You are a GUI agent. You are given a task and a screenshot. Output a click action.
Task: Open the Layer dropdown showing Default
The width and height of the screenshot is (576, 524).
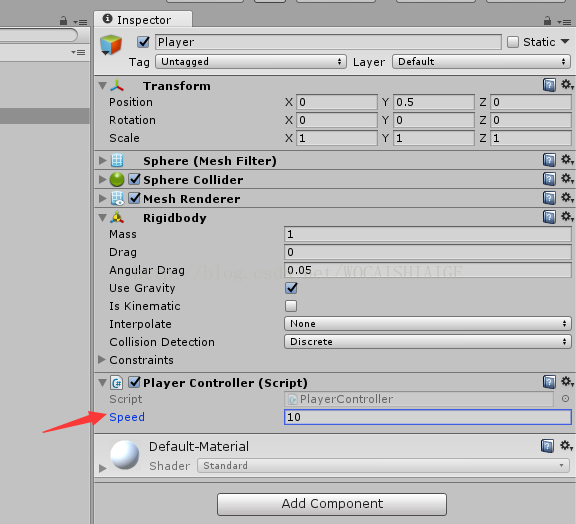[481, 61]
